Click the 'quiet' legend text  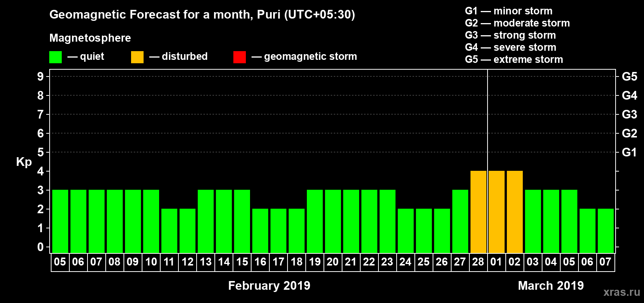coord(92,57)
